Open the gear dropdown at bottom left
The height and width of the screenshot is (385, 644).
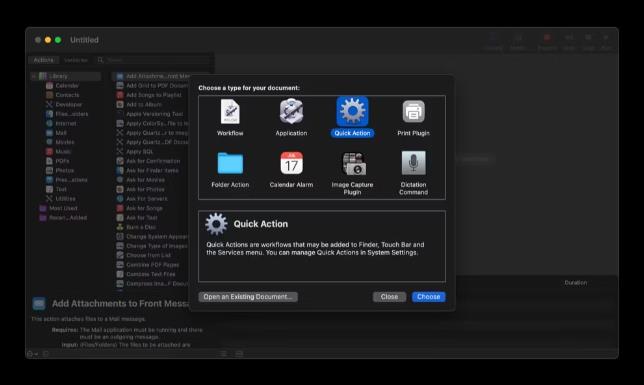[x=32, y=354]
